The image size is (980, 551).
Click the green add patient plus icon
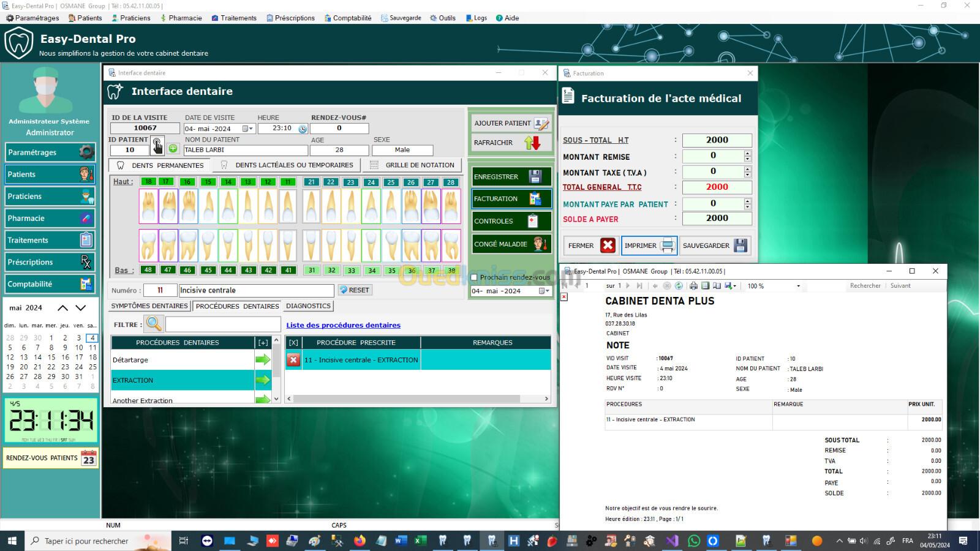[173, 149]
